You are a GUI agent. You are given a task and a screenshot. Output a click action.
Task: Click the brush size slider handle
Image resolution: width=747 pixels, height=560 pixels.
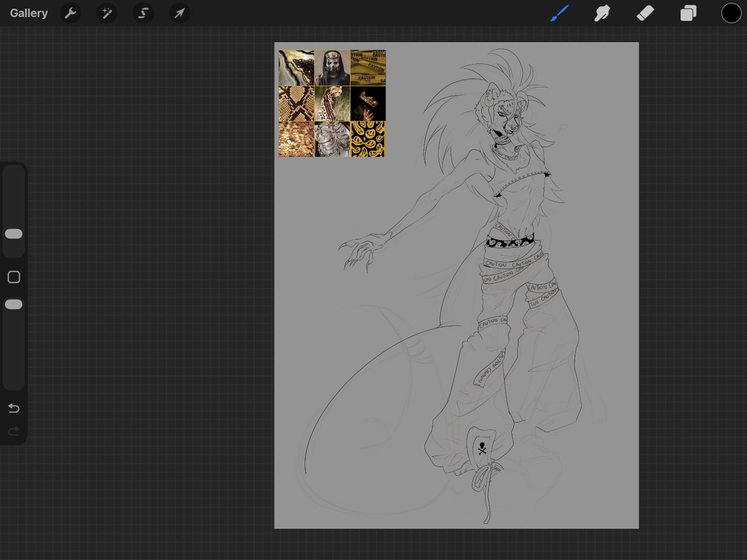14,234
